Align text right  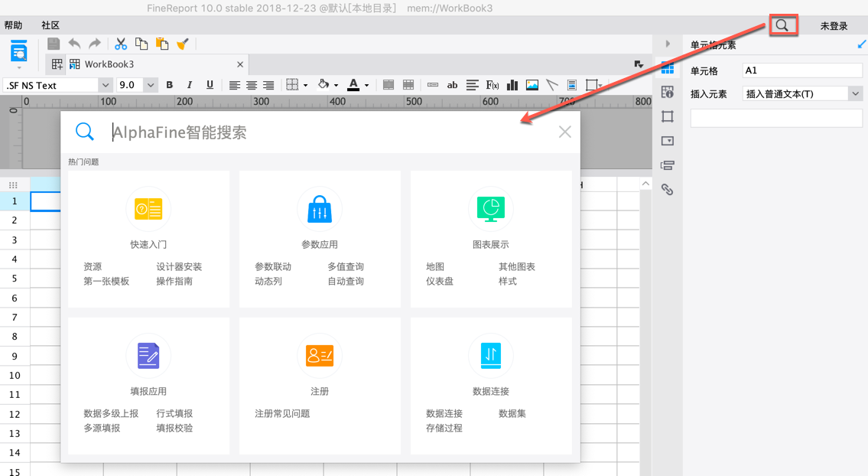click(x=268, y=86)
